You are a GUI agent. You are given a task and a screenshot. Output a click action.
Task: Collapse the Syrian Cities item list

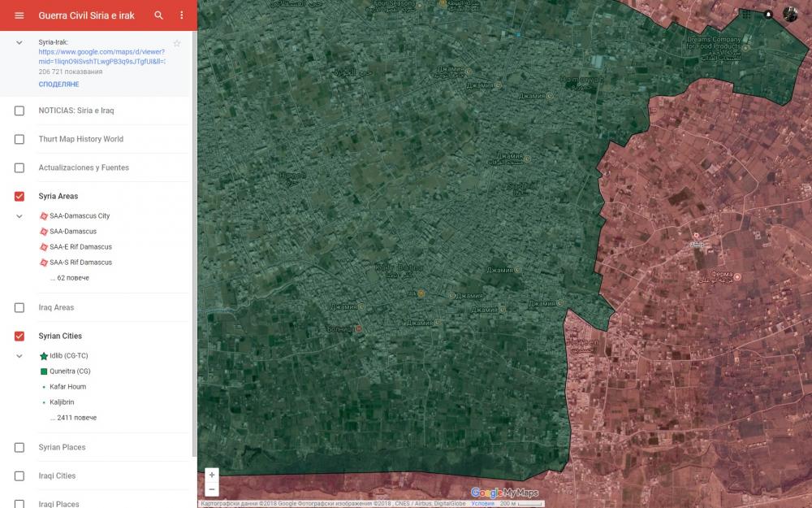click(19, 356)
